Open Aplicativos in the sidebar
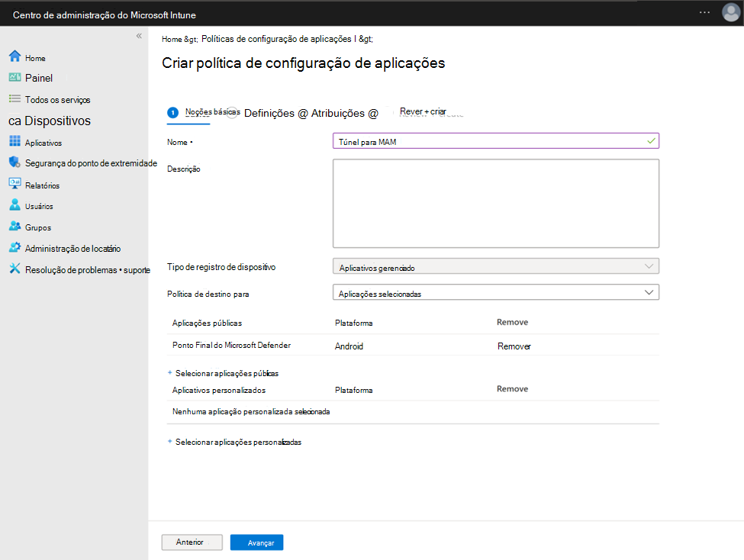744x560 pixels. point(43,143)
